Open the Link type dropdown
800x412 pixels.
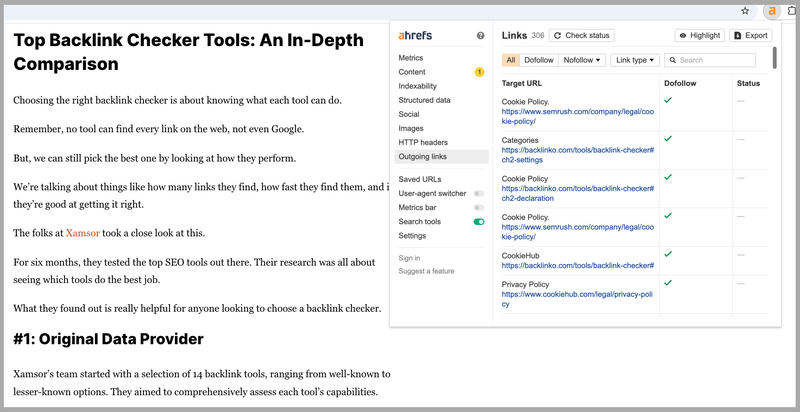pyautogui.click(x=635, y=60)
